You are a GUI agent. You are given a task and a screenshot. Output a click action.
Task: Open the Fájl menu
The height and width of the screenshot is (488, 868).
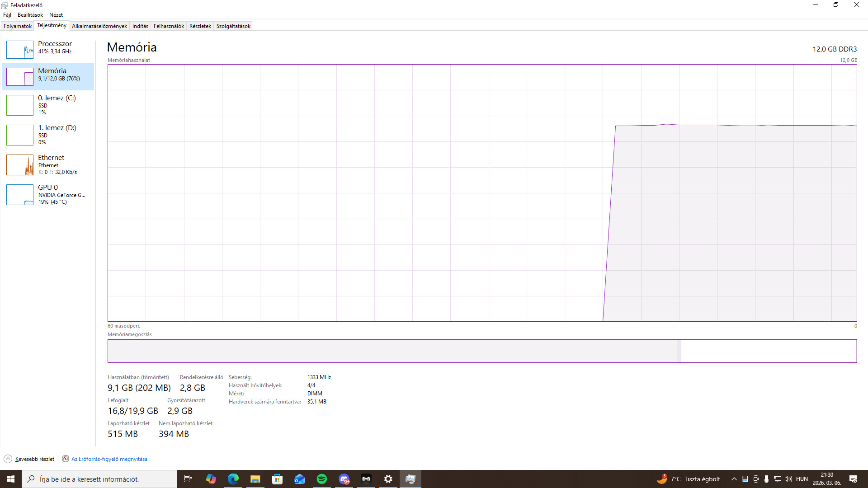pyautogui.click(x=7, y=15)
